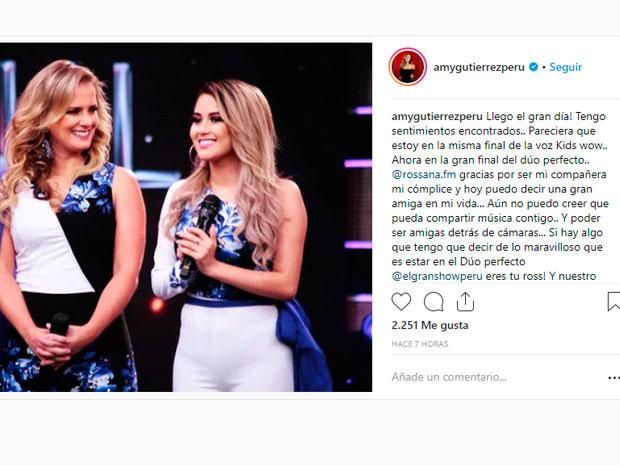Open the amygutierrezperu username in the caption
Screen dimensions: 620x465
pyautogui.click(x=437, y=117)
